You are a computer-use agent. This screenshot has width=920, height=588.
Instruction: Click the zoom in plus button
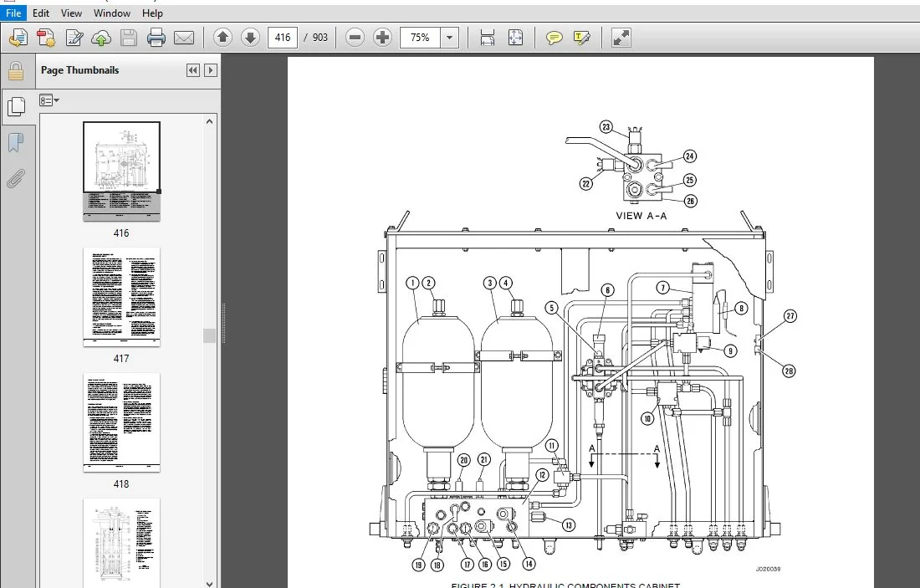(x=382, y=38)
